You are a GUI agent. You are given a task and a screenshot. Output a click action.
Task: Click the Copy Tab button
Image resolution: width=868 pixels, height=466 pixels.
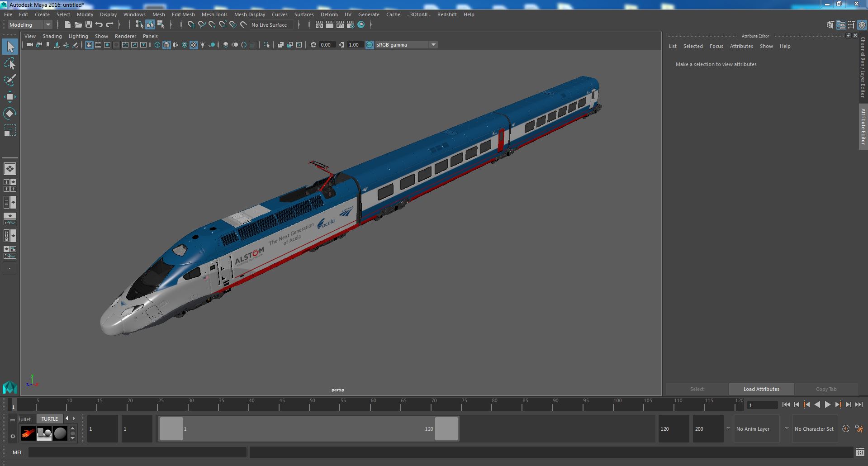[826, 389]
